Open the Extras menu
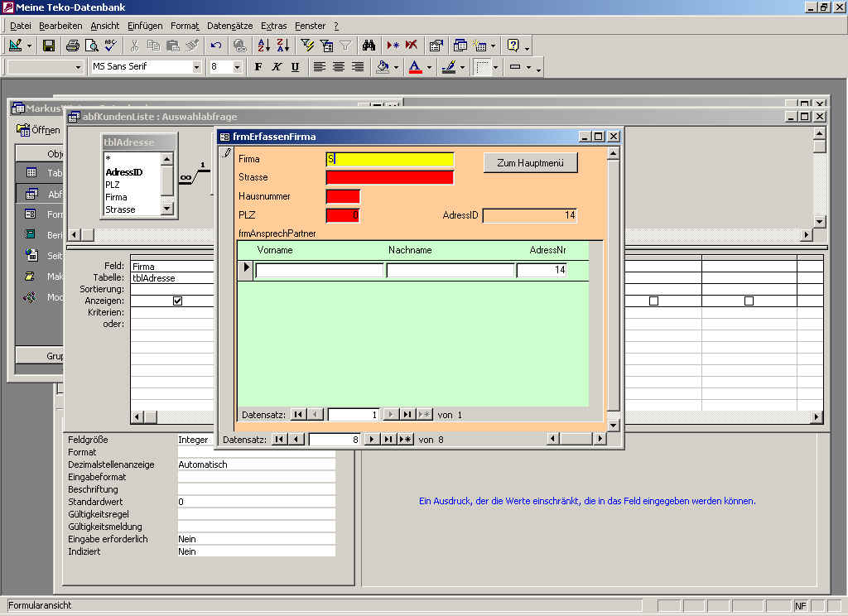Screen dimensions: 848x616 (273, 26)
